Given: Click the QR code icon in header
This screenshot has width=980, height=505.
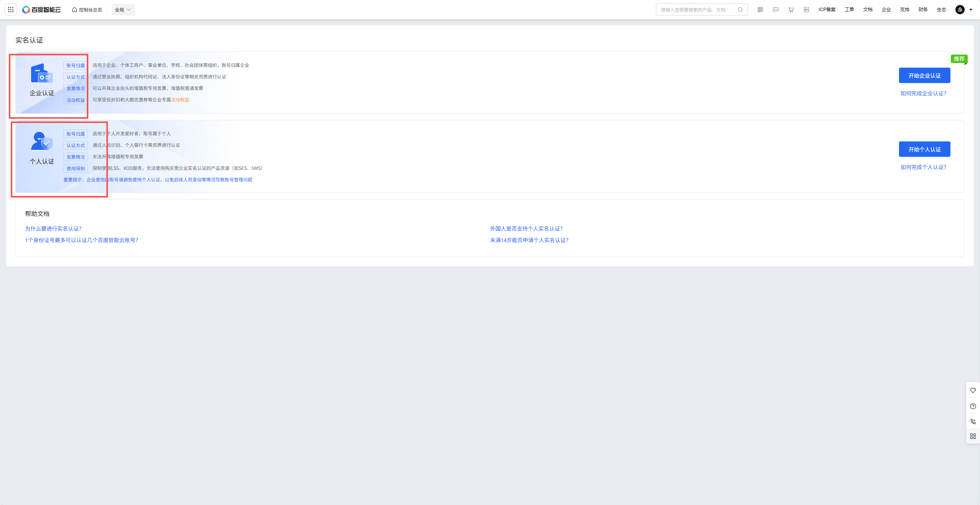Looking at the screenshot, I should pos(760,10).
